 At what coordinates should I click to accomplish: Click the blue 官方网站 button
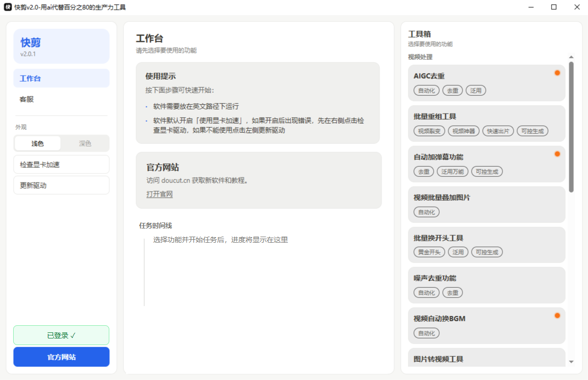point(62,357)
